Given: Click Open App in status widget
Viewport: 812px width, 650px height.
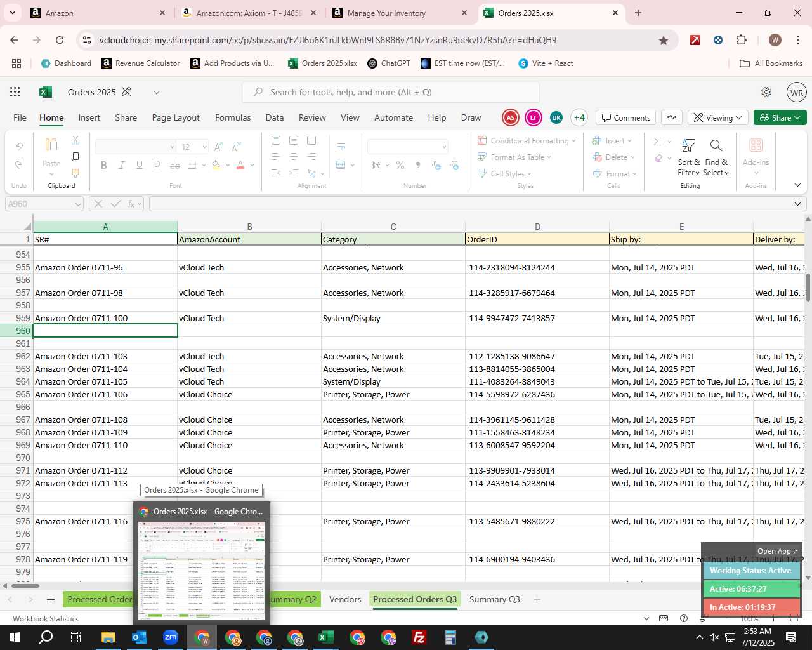Looking at the screenshot, I should click(778, 551).
